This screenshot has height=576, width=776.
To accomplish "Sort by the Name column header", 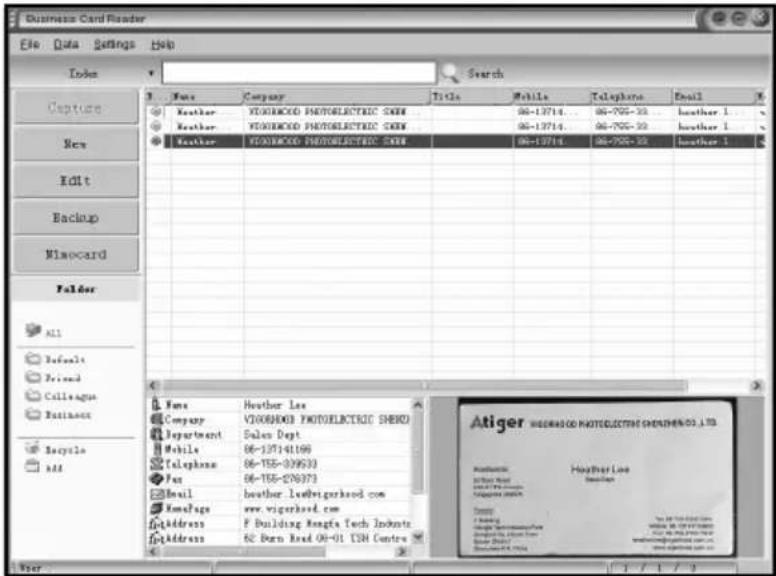I will [x=205, y=96].
